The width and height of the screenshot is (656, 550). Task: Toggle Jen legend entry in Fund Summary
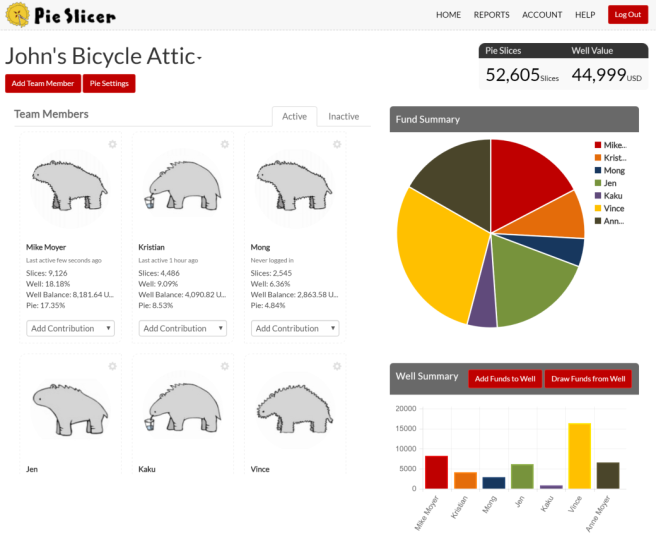609,183
